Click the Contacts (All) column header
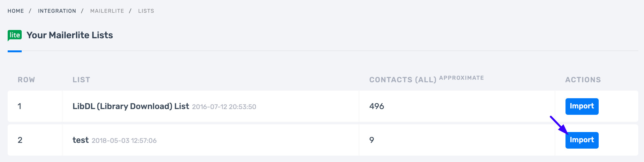This screenshot has height=162, width=644. tap(403, 80)
